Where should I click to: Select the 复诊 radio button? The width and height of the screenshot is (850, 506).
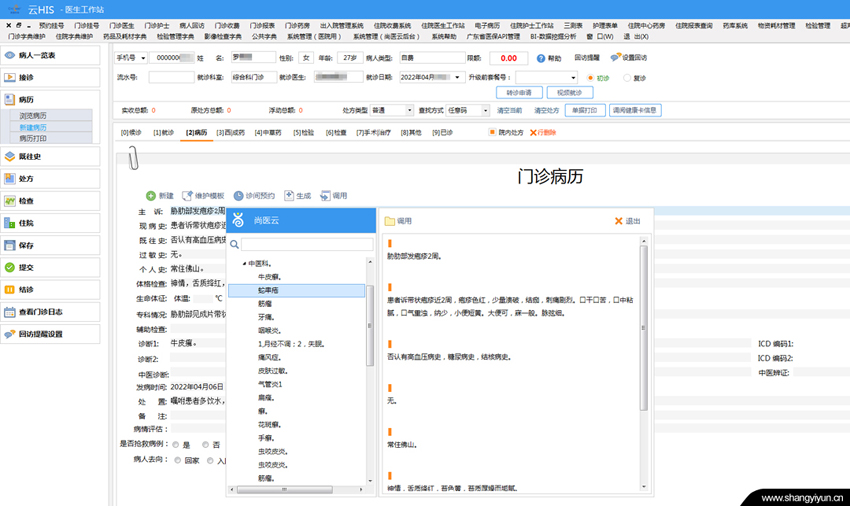click(x=627, y=78)
